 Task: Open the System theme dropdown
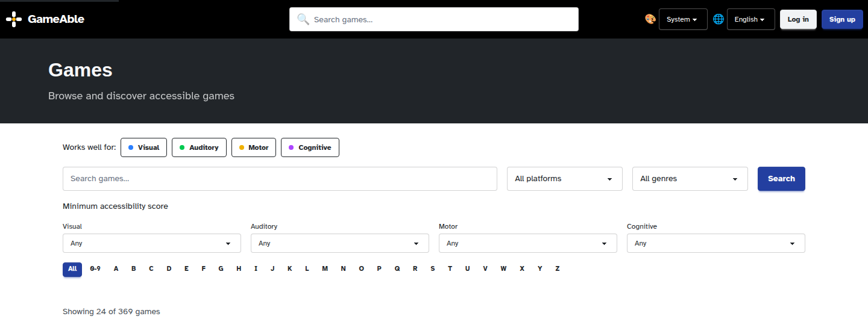pyautogui.click(x=683, y=19)
